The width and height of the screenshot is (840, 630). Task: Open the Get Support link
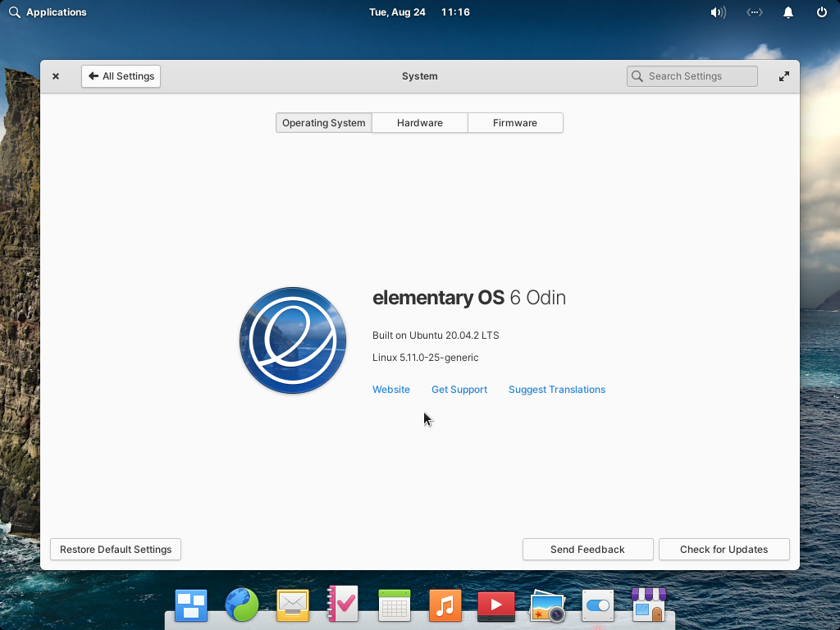coord(459,390)
